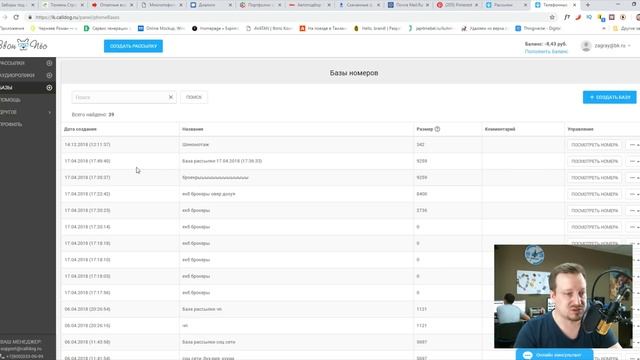Open the Hello, brand! bookmark
Viewport: 640px width, 360px height.
(x=377, y=28)
